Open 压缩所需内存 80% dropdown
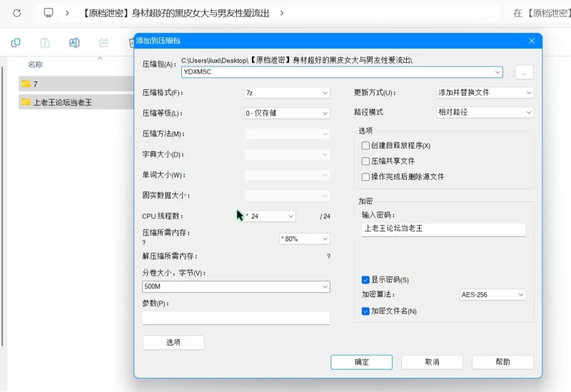571x392 pixels. [x=305, y=239]
